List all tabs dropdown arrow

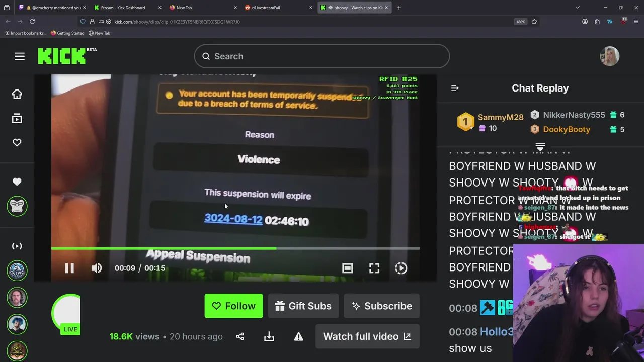[578, 8]
